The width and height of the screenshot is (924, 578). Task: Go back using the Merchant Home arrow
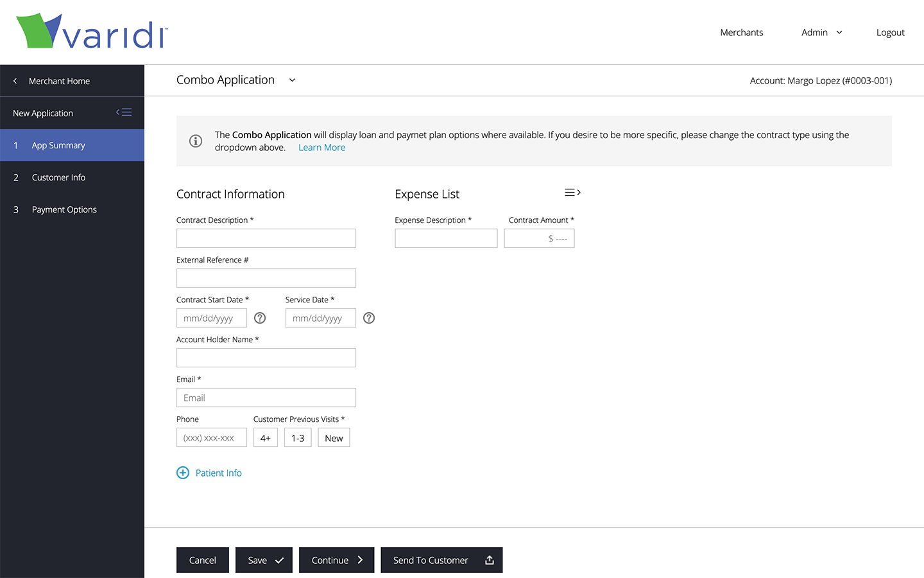click(15, 81)
